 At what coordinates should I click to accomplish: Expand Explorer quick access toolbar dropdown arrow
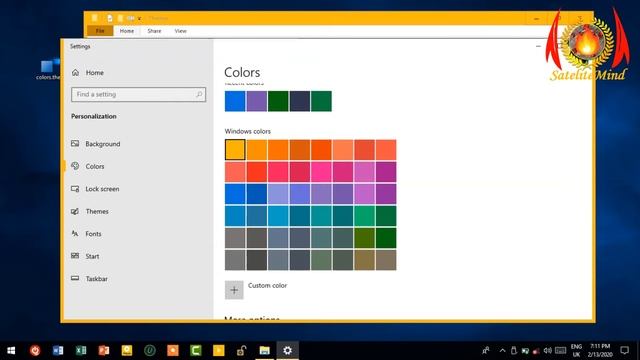pos(140,18)
